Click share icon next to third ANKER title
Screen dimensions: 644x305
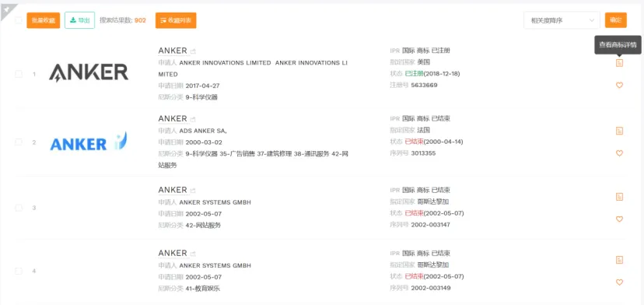click(193, 191)
